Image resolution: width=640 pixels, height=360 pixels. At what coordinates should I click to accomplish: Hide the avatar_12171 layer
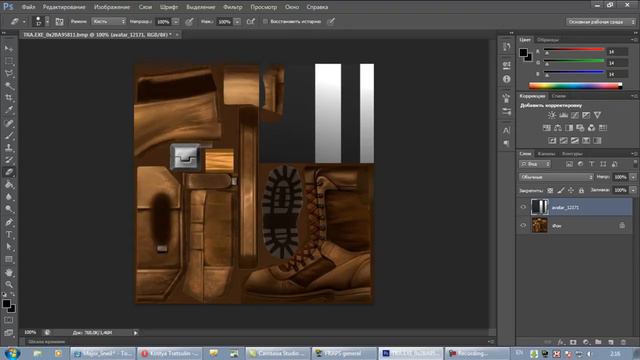coord(523,207)
